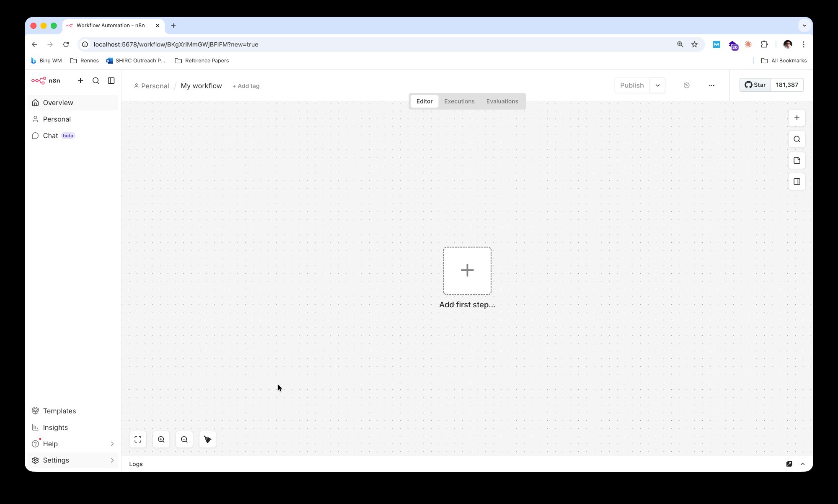Zoom in using the magnifier plus icon
The width and height of the screenshot is (838, 504).
tap(161, 439)
